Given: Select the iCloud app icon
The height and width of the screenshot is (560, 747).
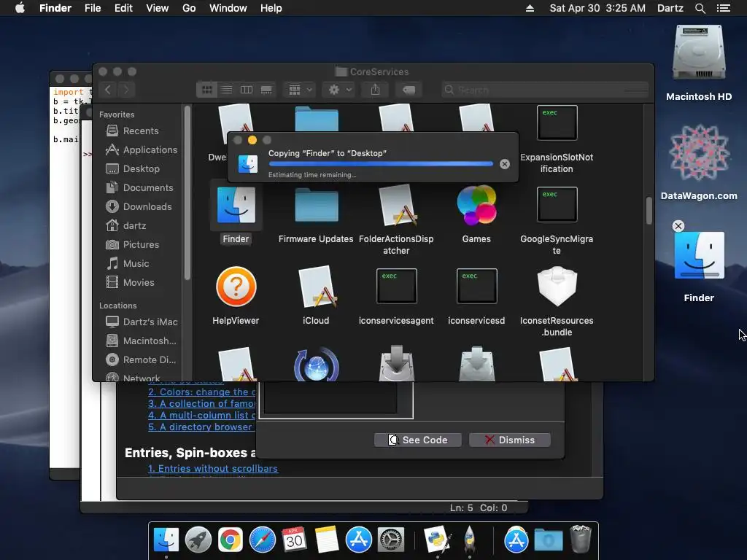Looking at the screenshot, I should (317, 287).
